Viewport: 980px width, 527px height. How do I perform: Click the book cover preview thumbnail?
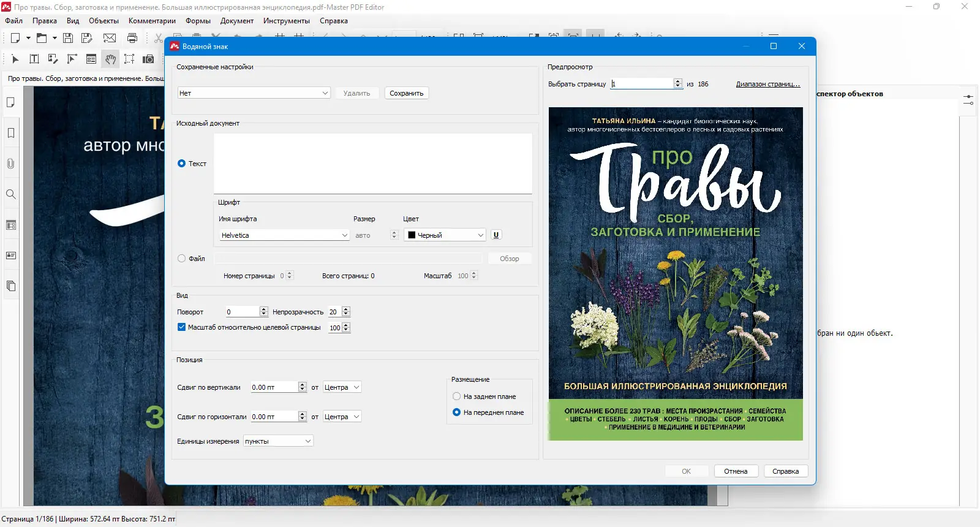point(676,274)
